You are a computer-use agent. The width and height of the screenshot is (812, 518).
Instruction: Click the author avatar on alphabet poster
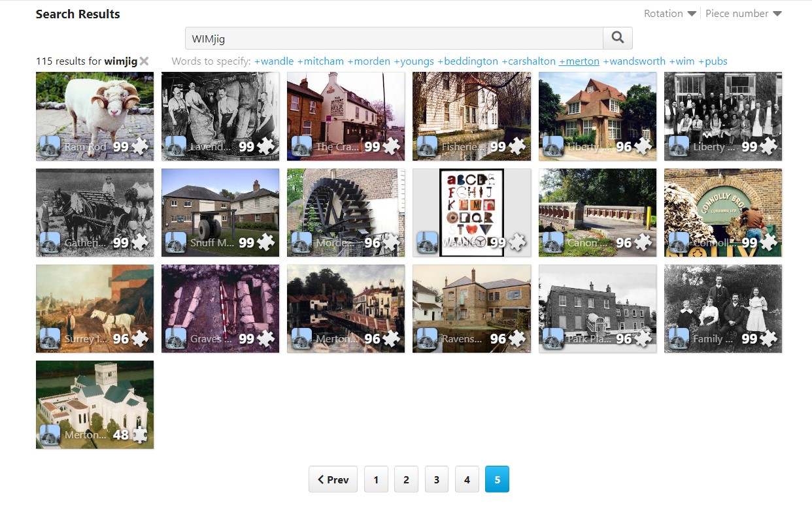tap(427, 242)
